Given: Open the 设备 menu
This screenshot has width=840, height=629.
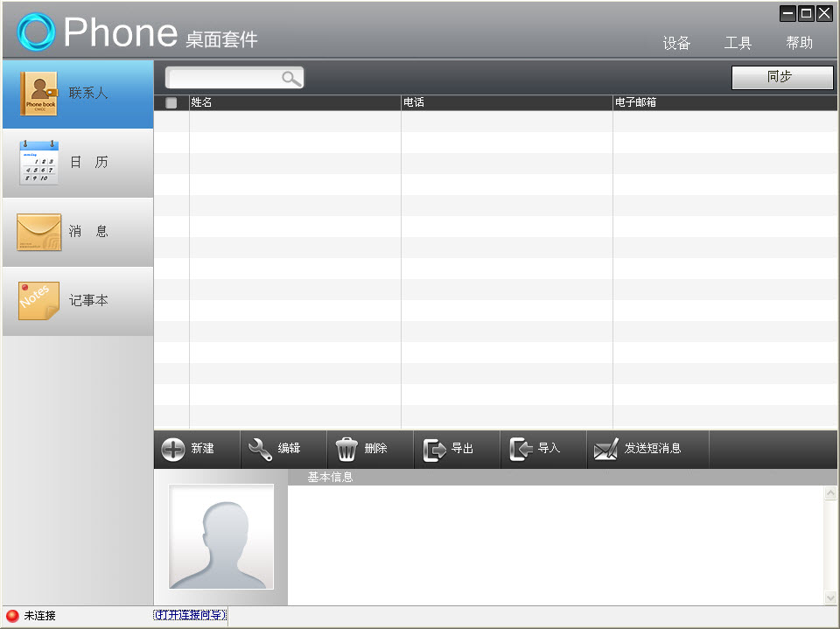Looking at the screenshot, I should pos(676,43).
